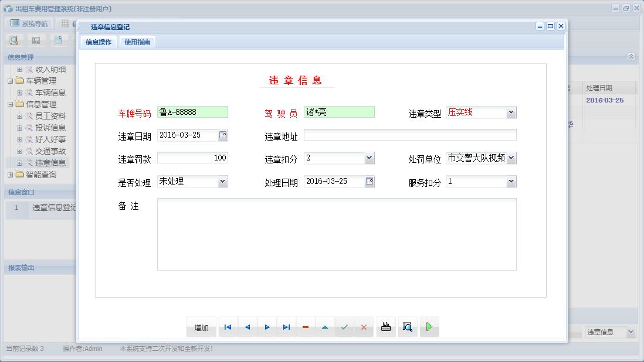Delete the current violation record

[306, 327]
